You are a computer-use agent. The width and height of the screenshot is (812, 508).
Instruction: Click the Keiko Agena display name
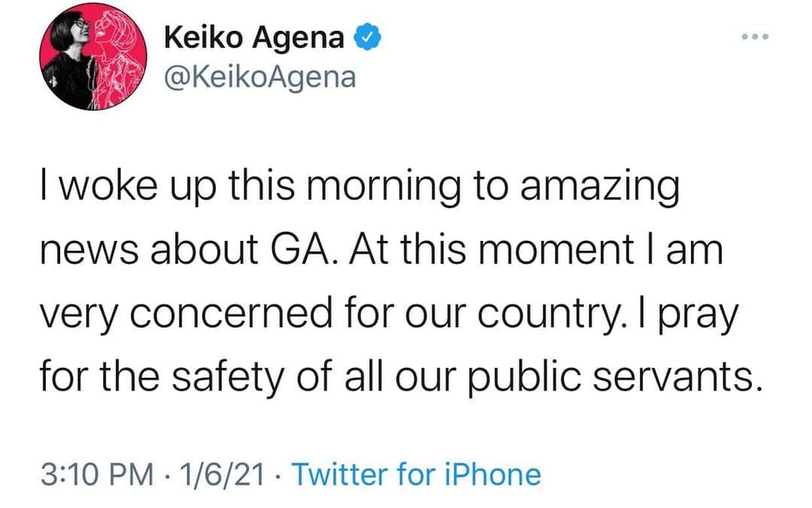click(254, 38)
